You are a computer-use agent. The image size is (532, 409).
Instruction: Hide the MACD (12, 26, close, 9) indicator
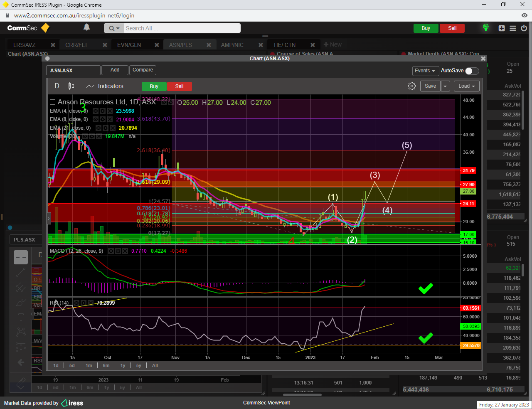tap(111, 251)
